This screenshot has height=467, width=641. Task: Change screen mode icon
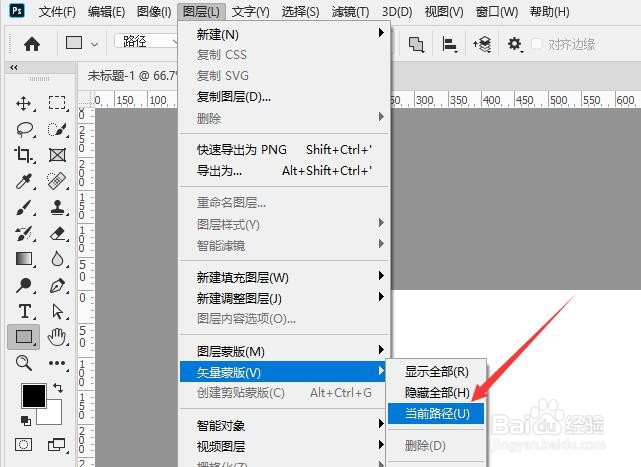(56, 445)
